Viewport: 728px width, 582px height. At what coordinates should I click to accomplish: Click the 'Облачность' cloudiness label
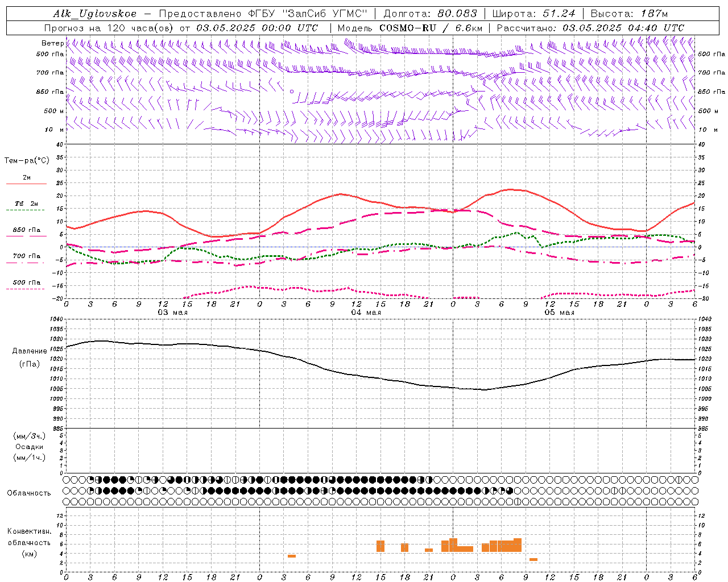click(29, 493)
